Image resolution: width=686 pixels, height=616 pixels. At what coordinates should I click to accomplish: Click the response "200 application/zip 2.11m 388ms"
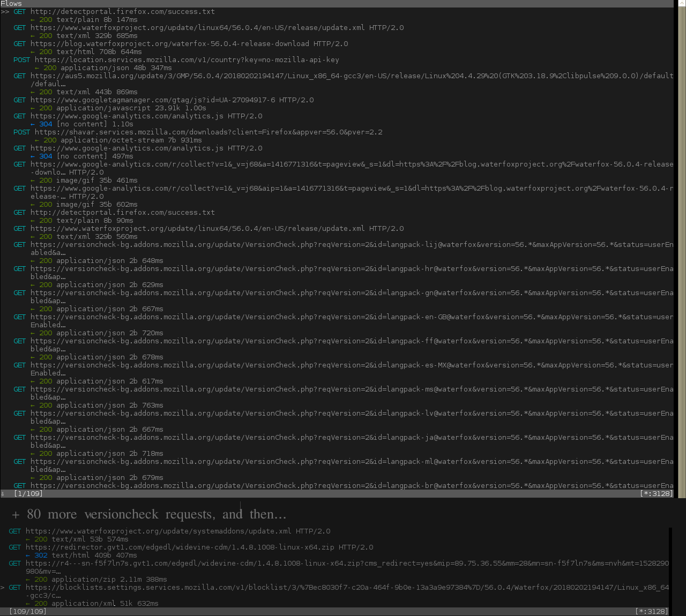96,579
